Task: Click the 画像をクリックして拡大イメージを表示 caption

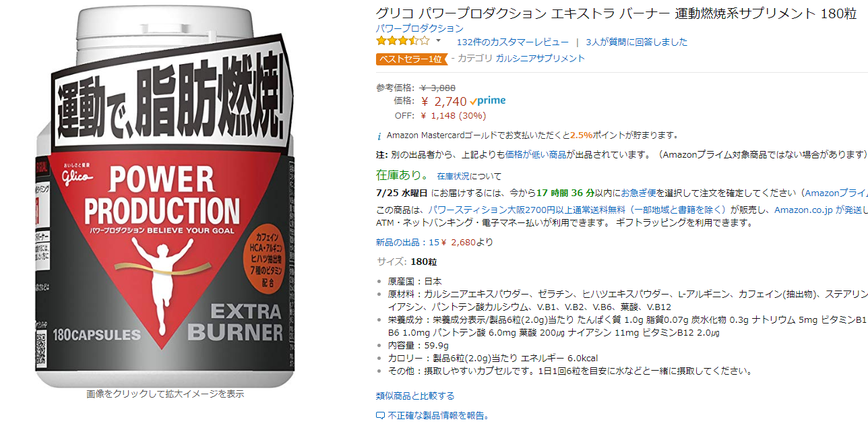Action: point(165,394)
